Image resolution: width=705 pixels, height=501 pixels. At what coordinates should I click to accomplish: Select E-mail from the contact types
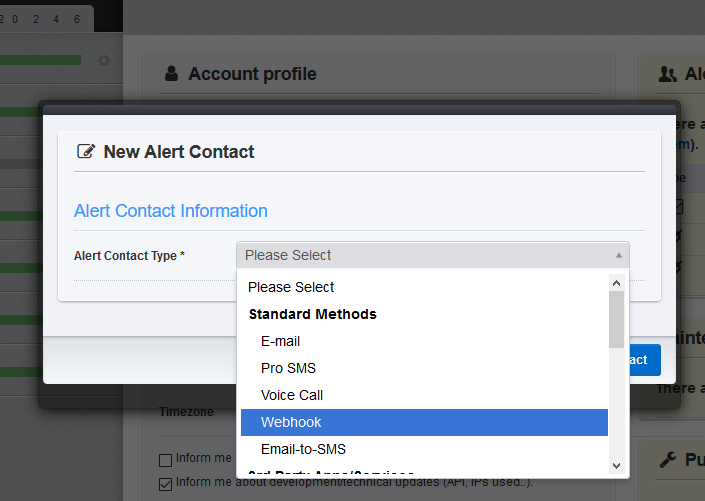[x=280, y=341]
